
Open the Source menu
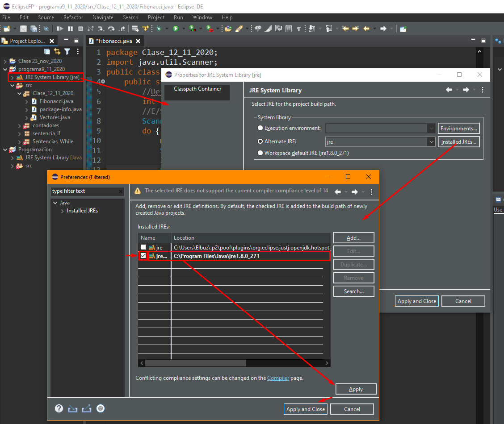click(46, 17)
